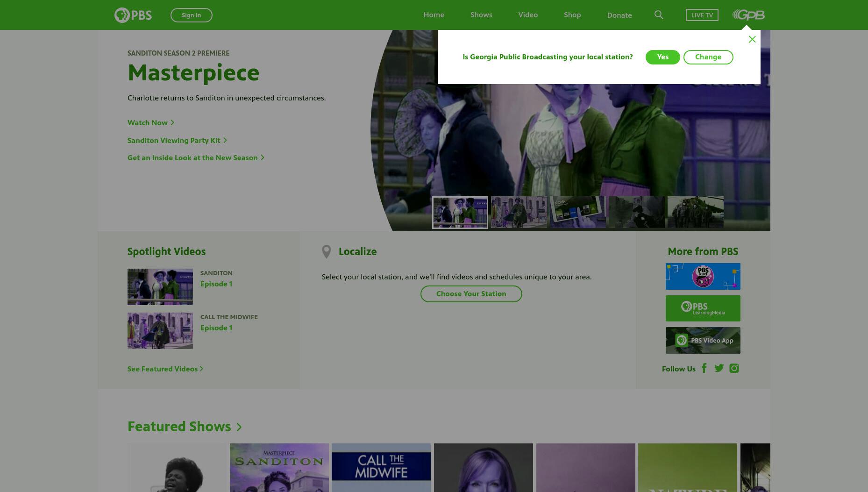Close the local station prompt
868x492 pixels.
pos(752,39)
